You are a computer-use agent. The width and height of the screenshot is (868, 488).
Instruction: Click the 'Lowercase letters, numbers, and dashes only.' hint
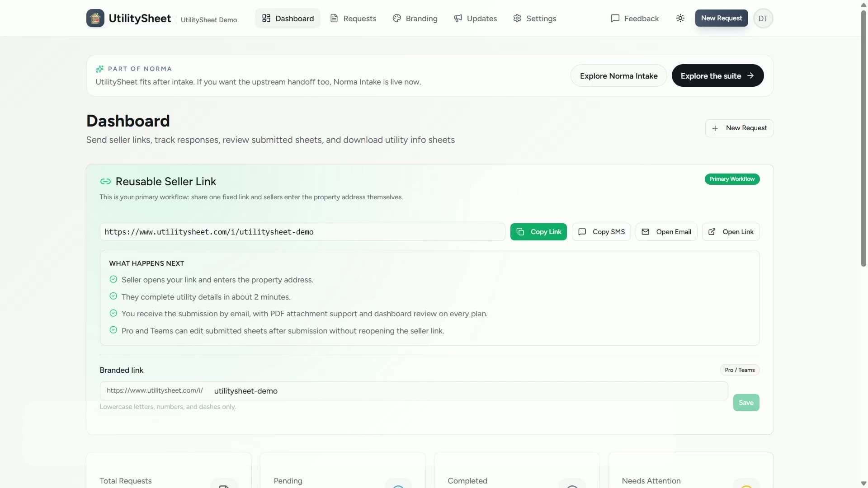168,407
